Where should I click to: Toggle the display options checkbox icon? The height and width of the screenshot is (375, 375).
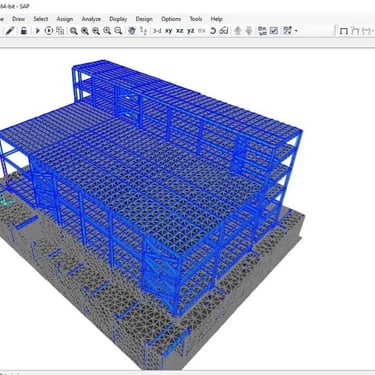click(x=274, y=31)
